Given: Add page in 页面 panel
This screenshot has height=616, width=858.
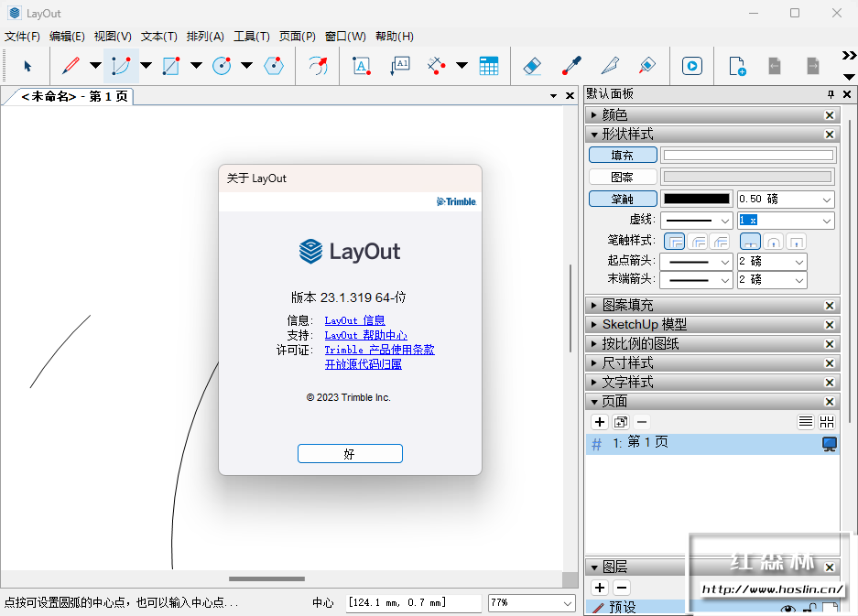Looking at the screenshot, I should coord(600,422).
